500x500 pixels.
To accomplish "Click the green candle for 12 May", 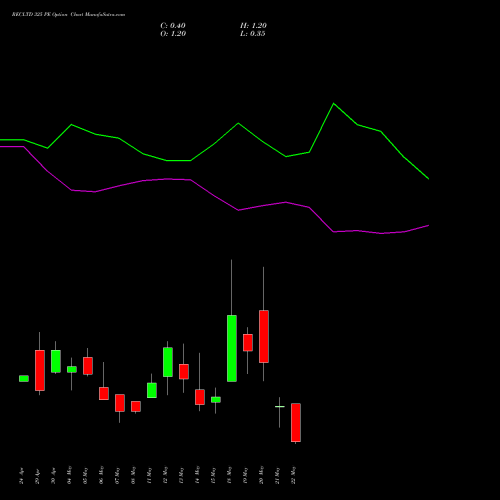I will [168, 362].
